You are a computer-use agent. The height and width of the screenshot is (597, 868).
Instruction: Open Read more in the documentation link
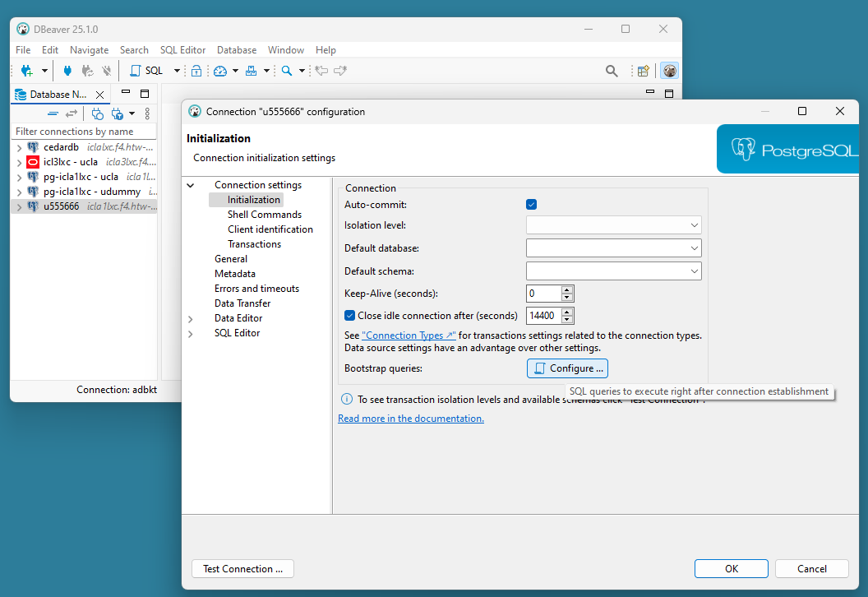coord(411,419)
